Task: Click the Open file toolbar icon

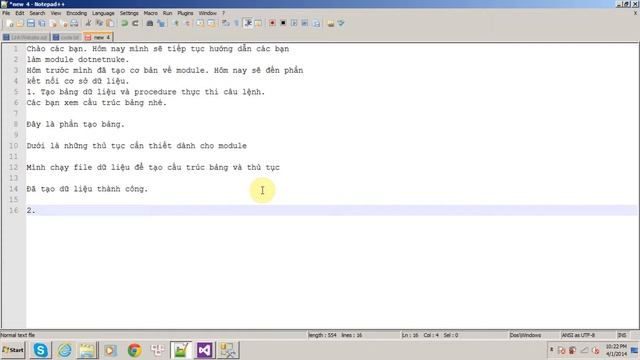Action: pos(20,23)
